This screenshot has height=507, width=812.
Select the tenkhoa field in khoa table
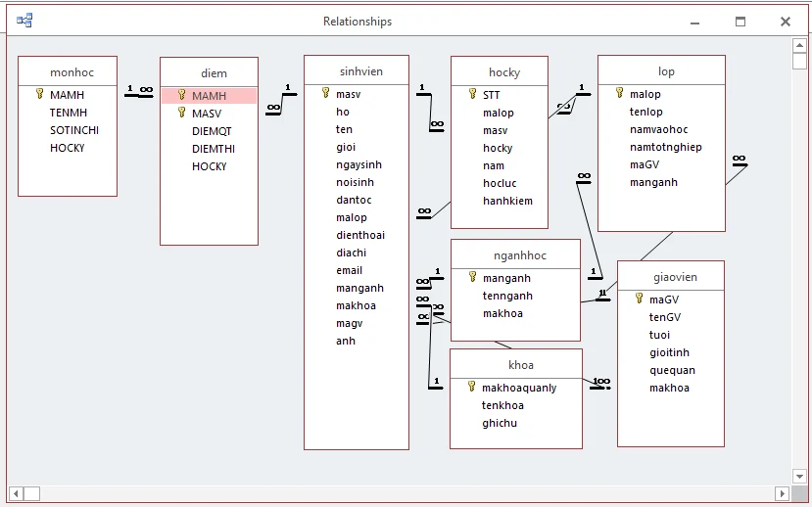coord(502,405)
